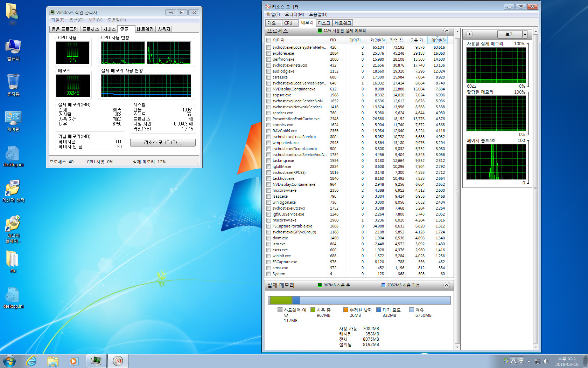Select desktop.ini file below Etc folder

click(13, 298)
